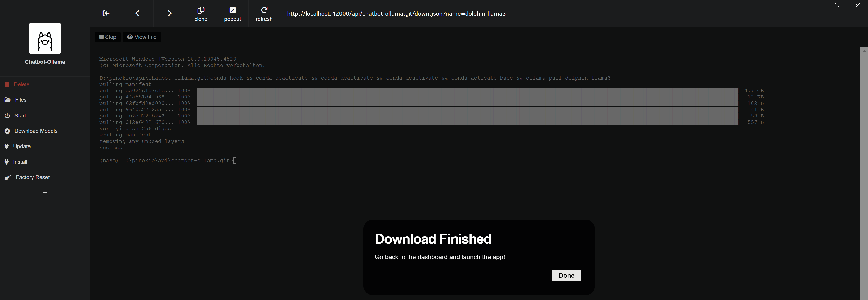
Task: Click the 557 B size value
Action: point(755,122)
